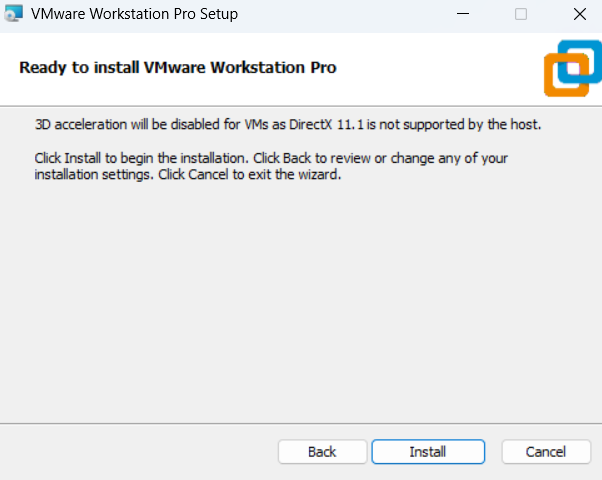Click the 'Ready to install VMware Workstation Pro' heading

pos(178,68)
